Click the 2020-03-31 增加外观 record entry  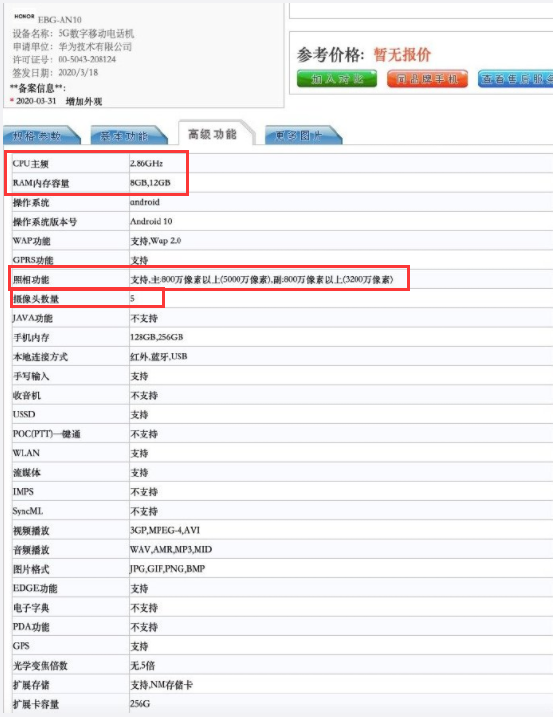(x=57, y=101)
